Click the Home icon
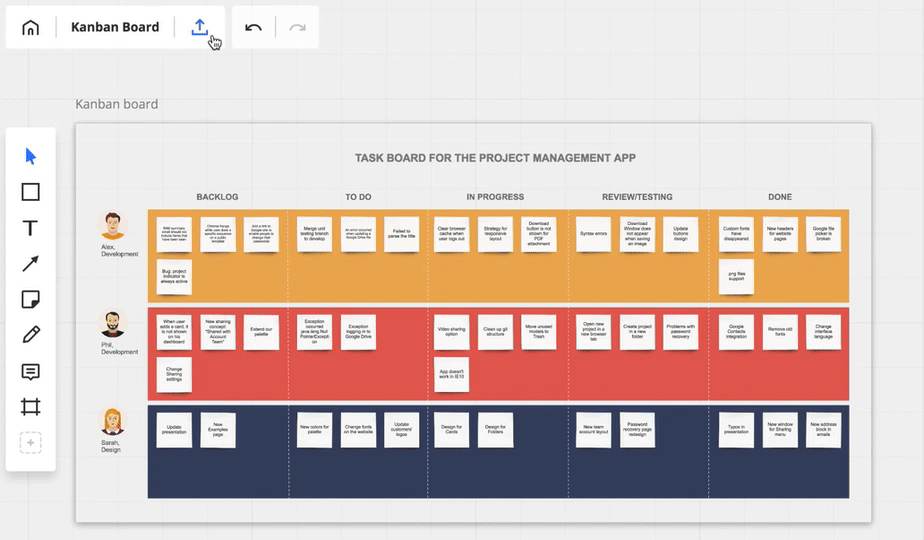 (x=31, y=27)
